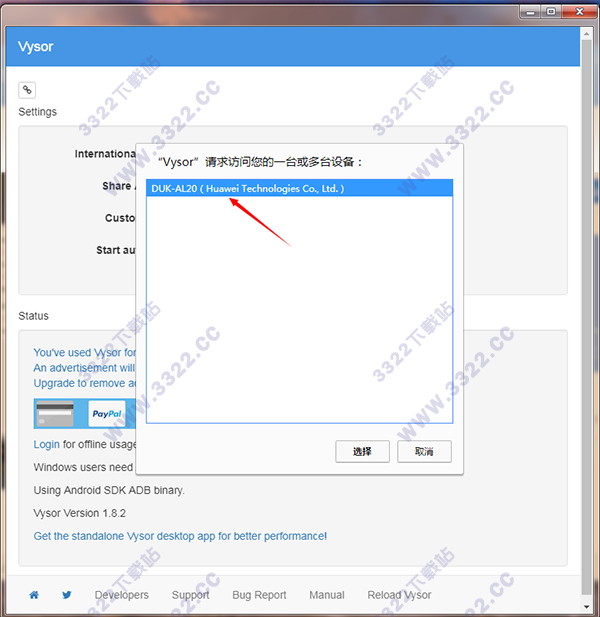Click the "Using Android SDK ADB binary." text
Screen dimensions: 600x617
(x=109, y=490)
